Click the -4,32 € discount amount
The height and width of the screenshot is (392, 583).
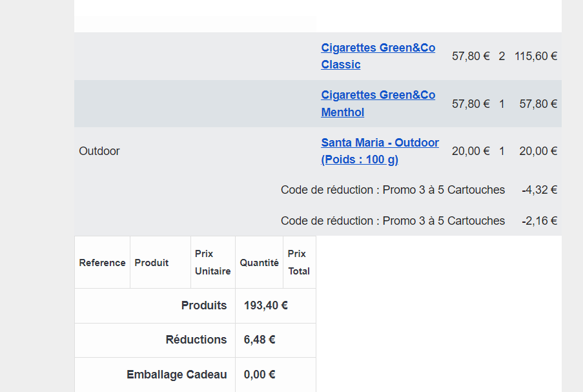(539, 190)
